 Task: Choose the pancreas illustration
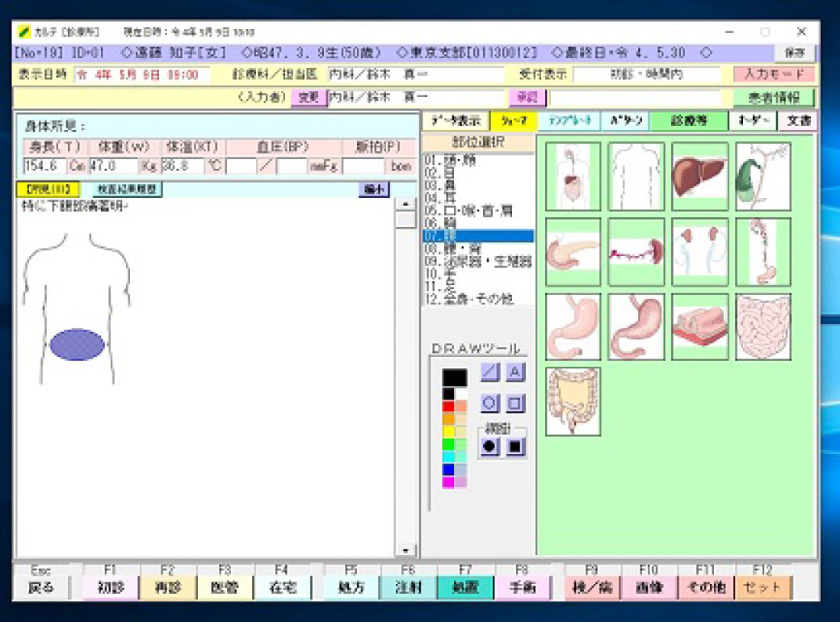pos(573,251)
